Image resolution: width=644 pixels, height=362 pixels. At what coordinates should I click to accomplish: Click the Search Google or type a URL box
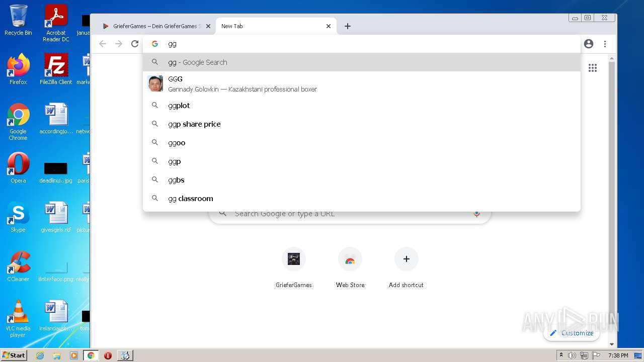(350, 215)
